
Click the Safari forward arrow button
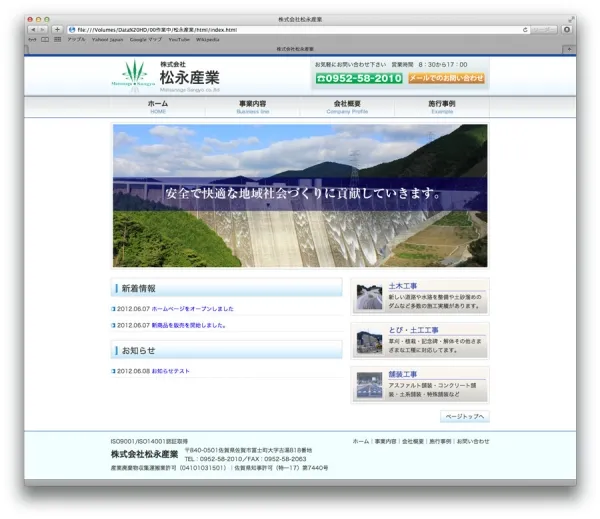point(43,29)
